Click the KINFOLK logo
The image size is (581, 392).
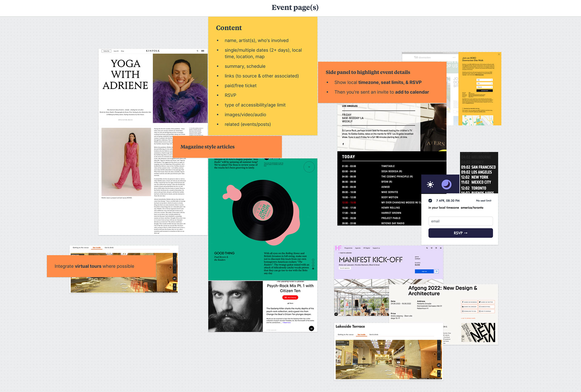point(153,51)
